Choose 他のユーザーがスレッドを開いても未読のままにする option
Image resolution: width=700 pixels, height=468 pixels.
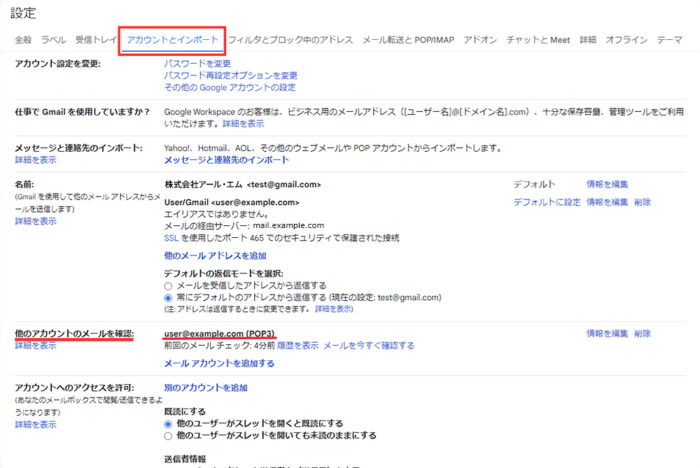(168, 436)
